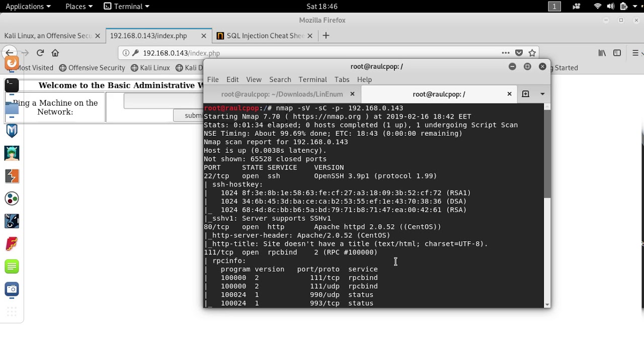The height and width of the screenshot is (362, 644).
Task: Close the root@raulcpop: / terminal tab
Action: click(x=509, y=94)
